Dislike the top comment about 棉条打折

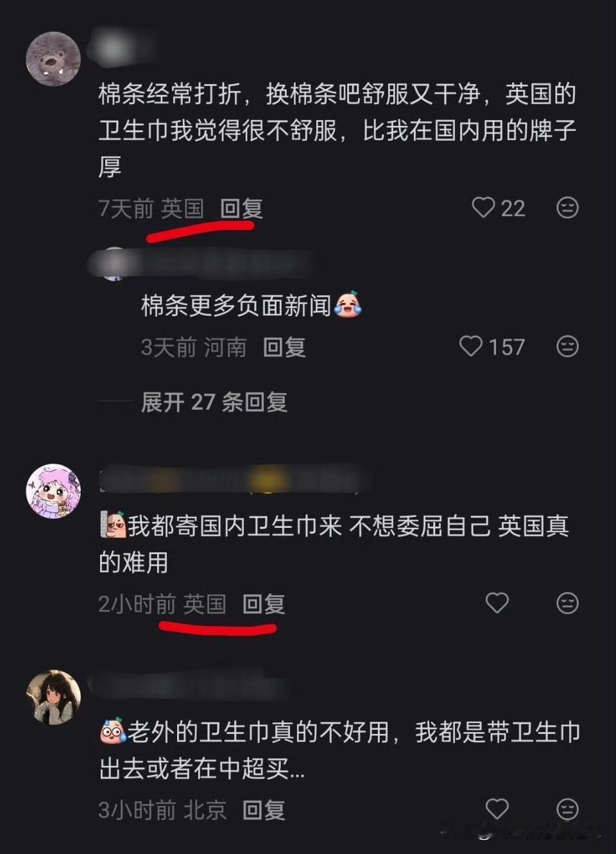pyautogui.click(x=567, y=207)
